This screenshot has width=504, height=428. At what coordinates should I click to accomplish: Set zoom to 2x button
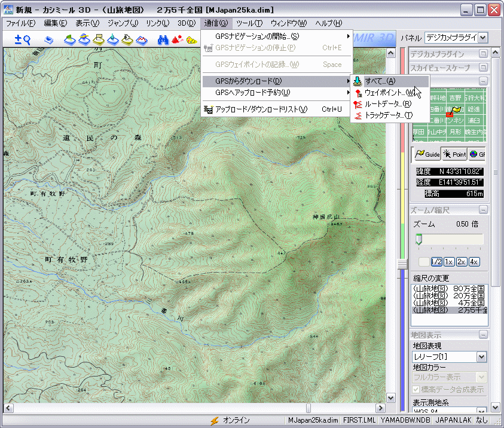461,262
